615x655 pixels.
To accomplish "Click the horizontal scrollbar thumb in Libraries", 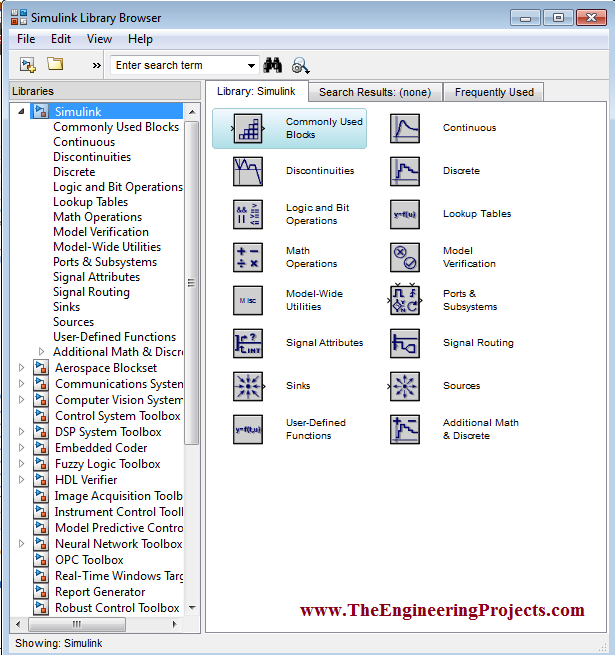I will [x=77, y=625].
